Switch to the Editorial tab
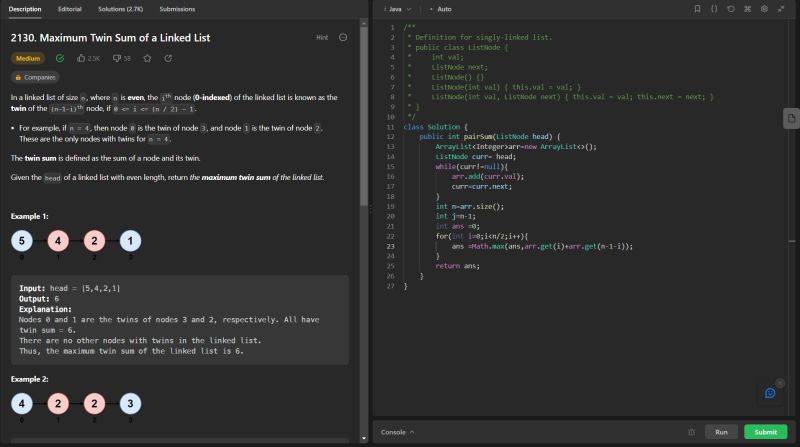Screen dimensions: 800x447 [69, 9]
